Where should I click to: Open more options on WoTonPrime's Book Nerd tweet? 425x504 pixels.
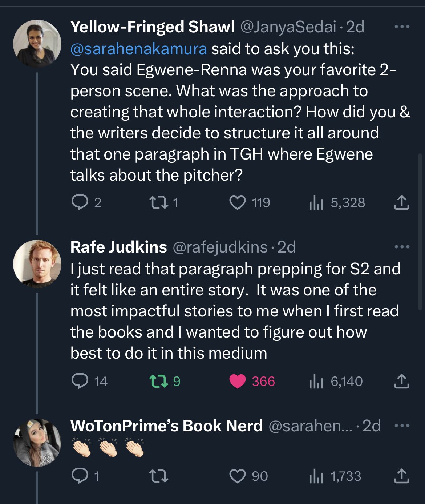[402, 426]
